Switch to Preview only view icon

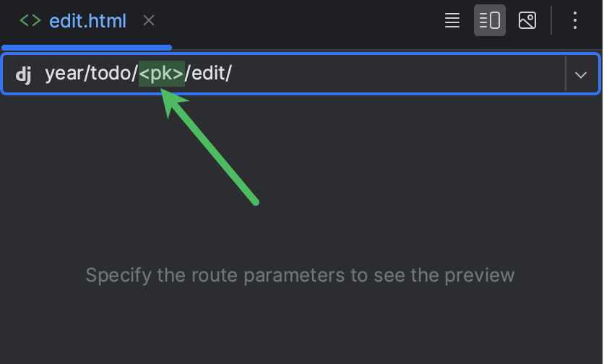527,20
